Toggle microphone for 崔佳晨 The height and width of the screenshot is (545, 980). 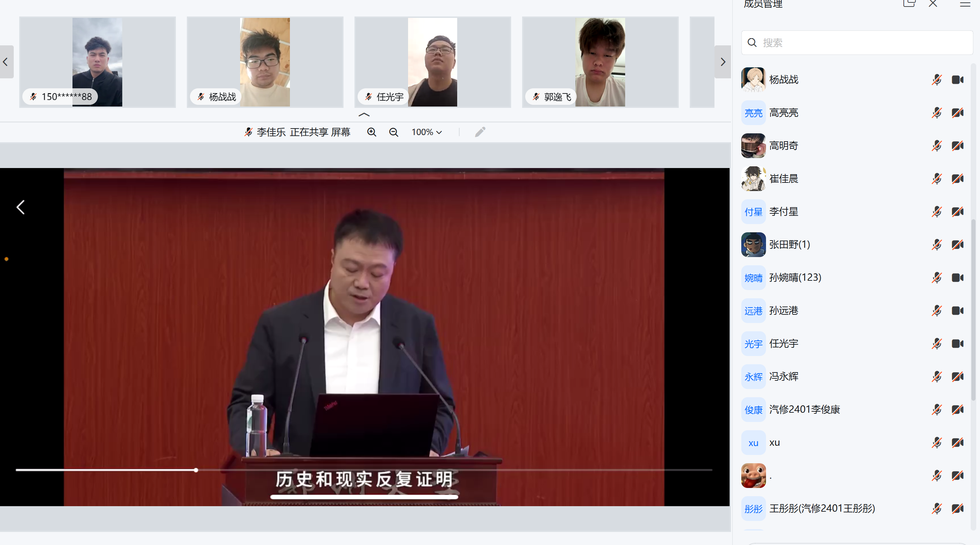(x=937, y=178)
